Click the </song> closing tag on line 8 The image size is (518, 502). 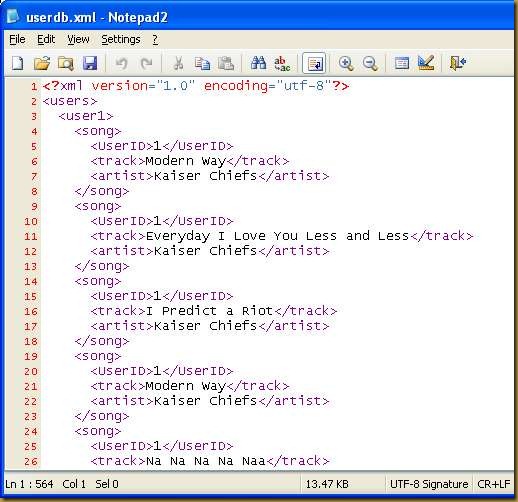click(102, 191)
